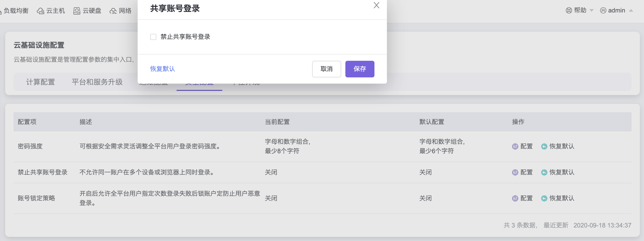The image size is (644, 241).
Task: Click 恢复默认 for the 账号锁定策略 row
Action: pos(562,198)
